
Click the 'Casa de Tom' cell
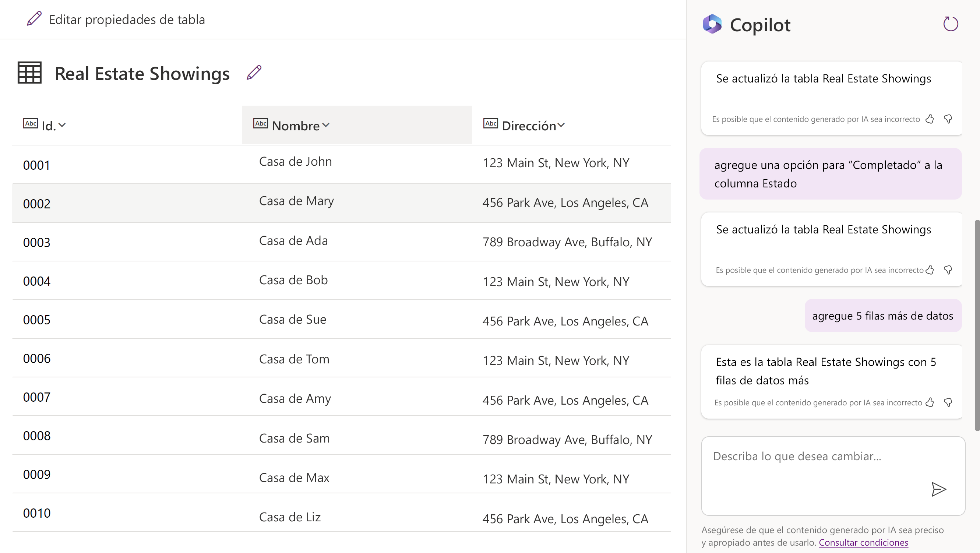(294, 359)
